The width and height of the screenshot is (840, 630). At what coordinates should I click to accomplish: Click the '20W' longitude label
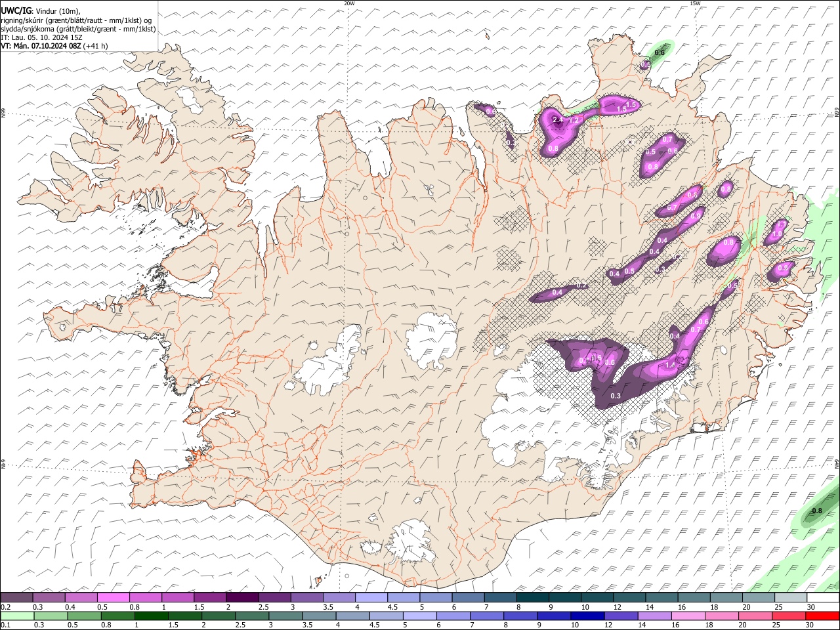pyautogui.click(x=350, y=3)
